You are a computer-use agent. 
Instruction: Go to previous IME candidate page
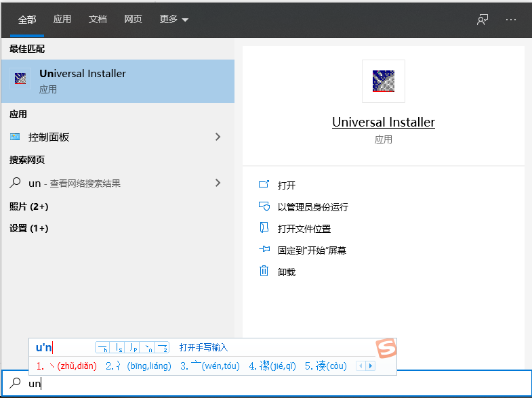coord(361,366)
